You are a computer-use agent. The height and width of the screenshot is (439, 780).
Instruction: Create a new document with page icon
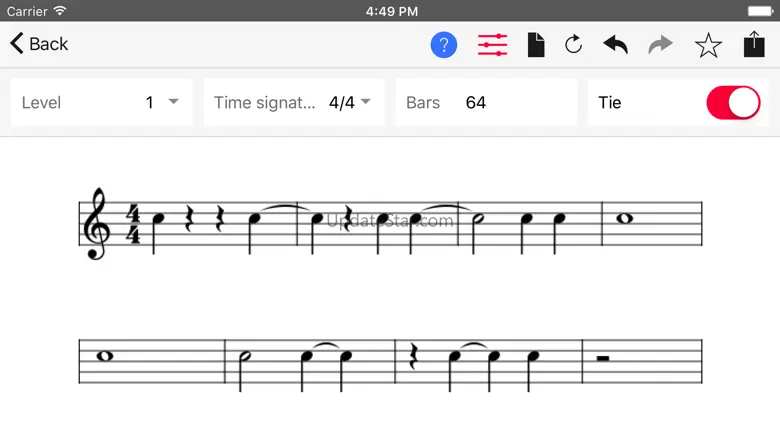point(536,44)
